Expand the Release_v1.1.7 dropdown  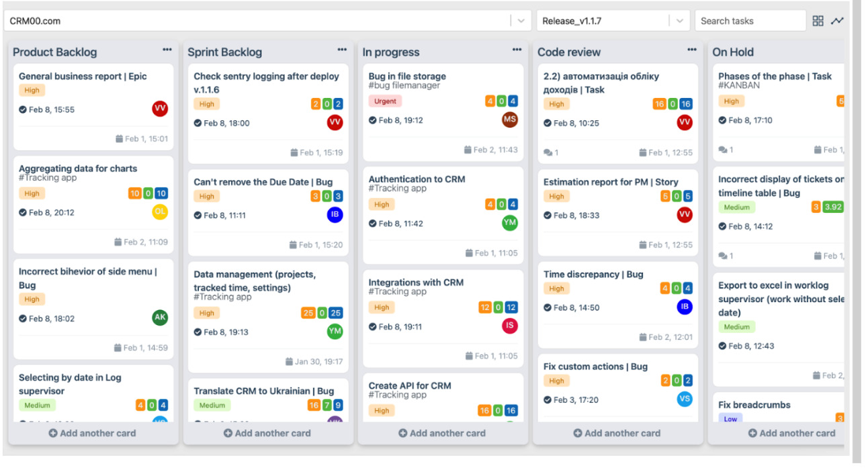(x=679, y=21)
